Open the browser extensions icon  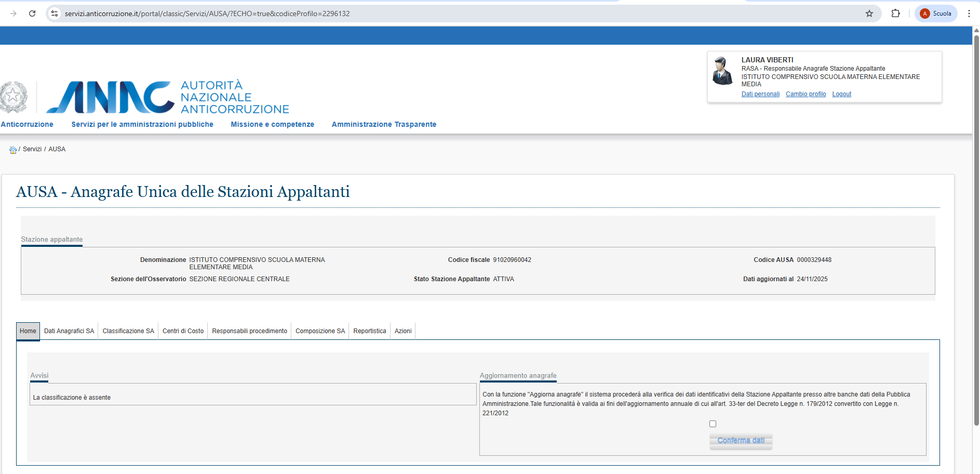(895, 14)
